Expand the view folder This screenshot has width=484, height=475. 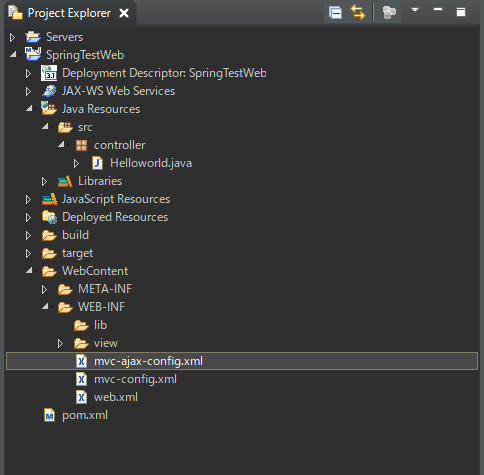point(60,343)
